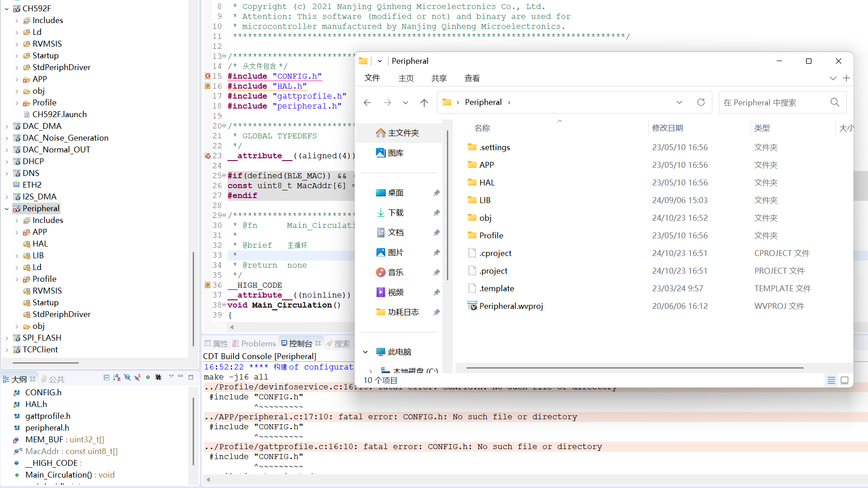The width and height of the screenshot is (868, 488).
Task: Collapse all items in outline panel
Action: tap(106, 378)
